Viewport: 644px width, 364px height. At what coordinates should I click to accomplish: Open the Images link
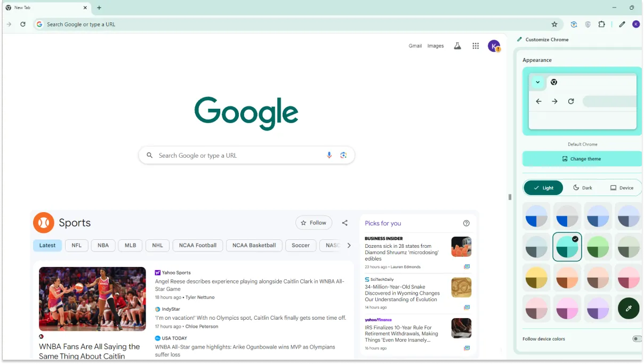pos(436,46)
